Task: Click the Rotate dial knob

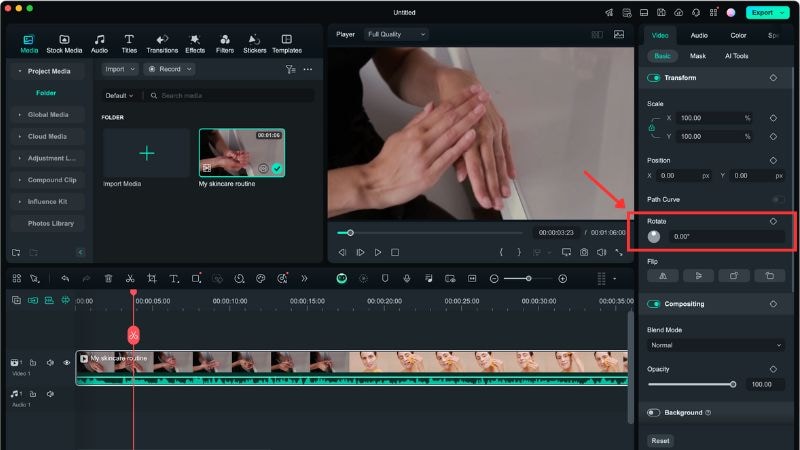Action: coord(654,237)
